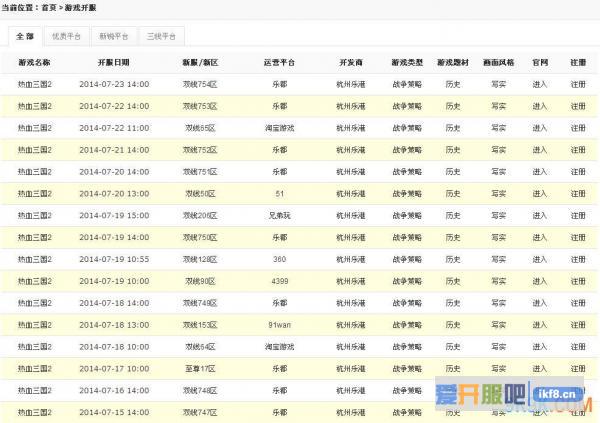Open 热血三国2 in the 2014-07-21 14:00 row
The height and width of the screenshot is (423, 600).
click(34, 150)
